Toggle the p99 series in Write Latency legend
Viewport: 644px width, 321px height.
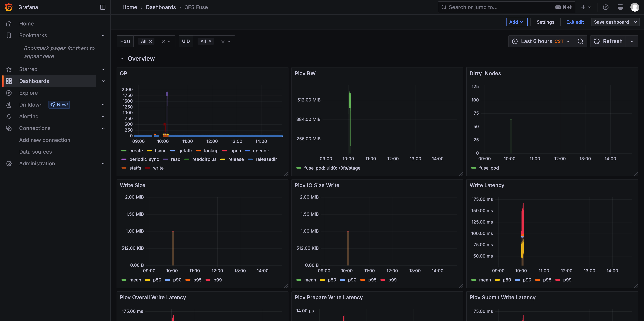click(x=567, y=280)
